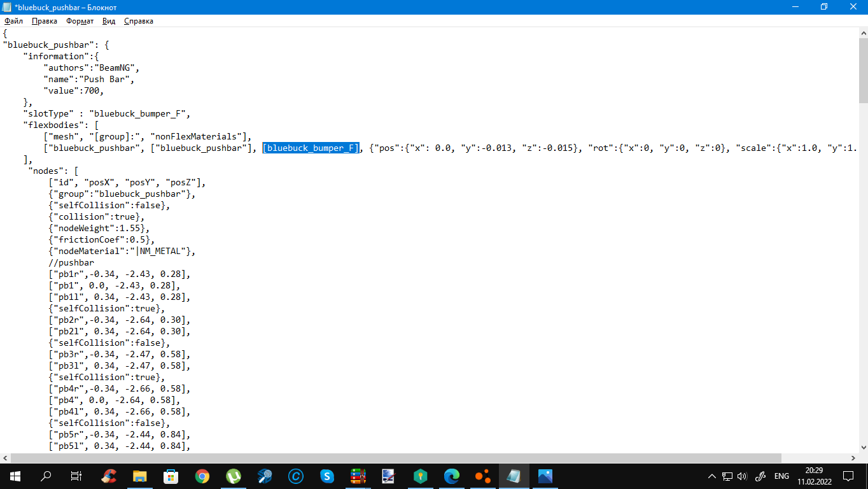Click the "authors":"BeamNG" line

coord(91,67)
